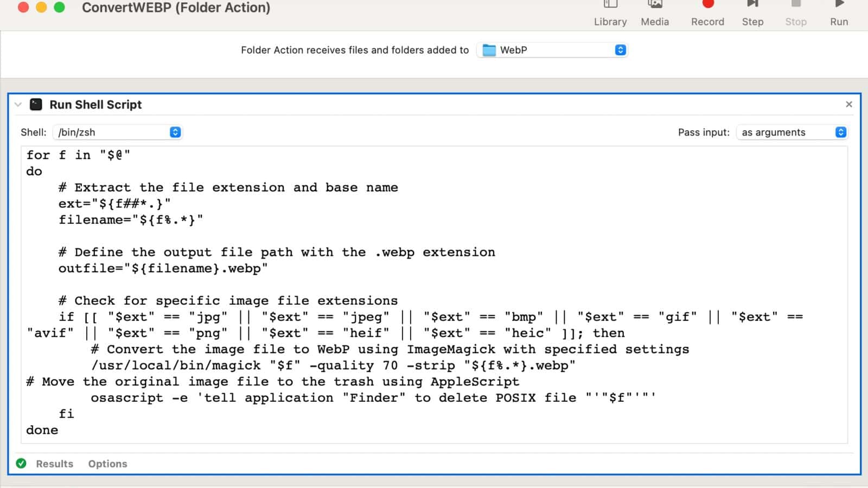Open the actions Library panel

point(610,12)
